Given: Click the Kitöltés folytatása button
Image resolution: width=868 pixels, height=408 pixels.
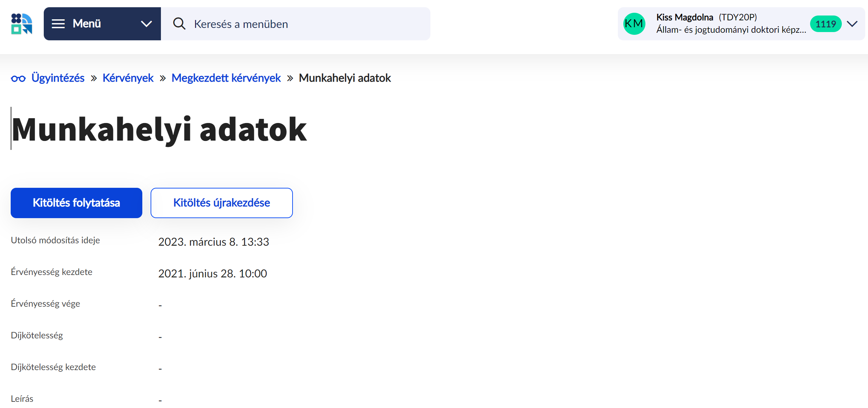Looking at the screenshot, I should click(x=76, y=203).
